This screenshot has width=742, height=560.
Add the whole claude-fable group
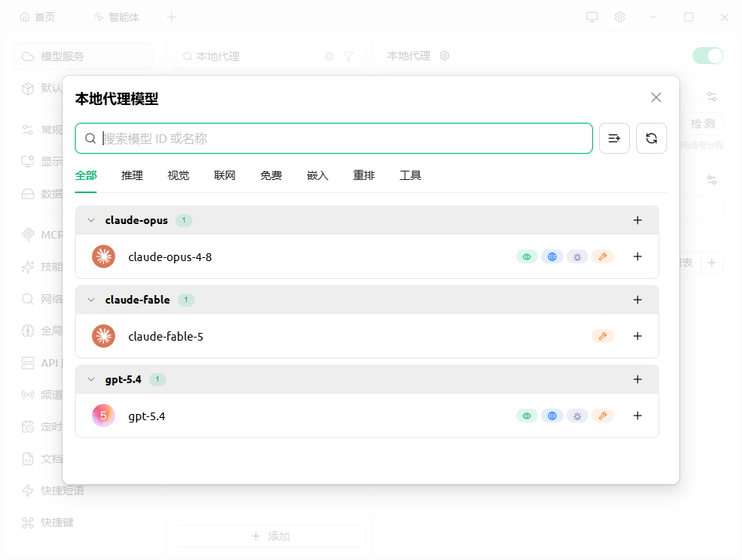click(x=638, y=300)
